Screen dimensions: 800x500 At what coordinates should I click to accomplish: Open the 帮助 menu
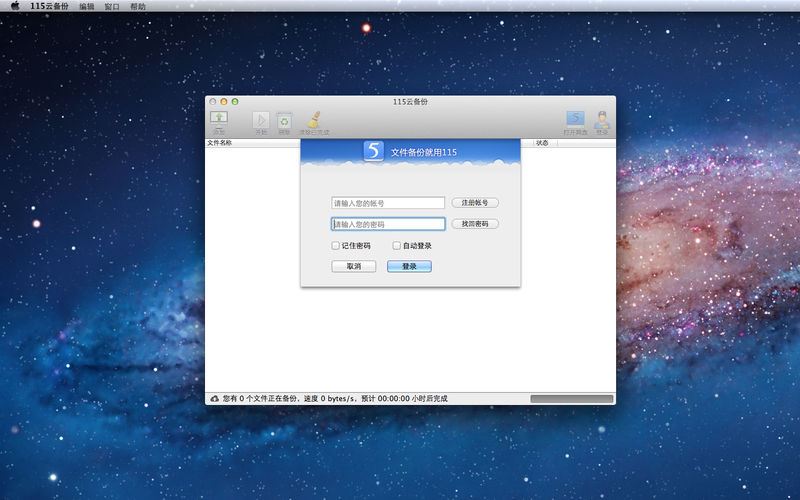(x=138, y=6)
